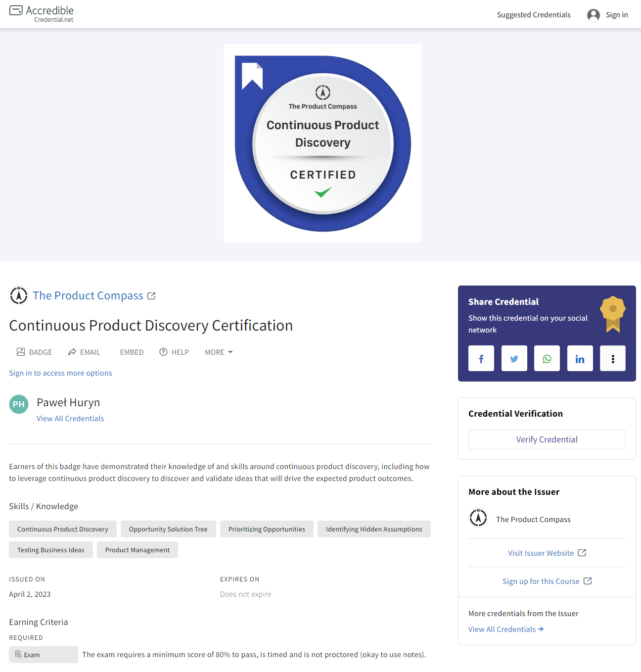This screenshot has width=641, height=672.
Task: Click the Product Compass logo beside the heading
Action: [x=19, y=295]
